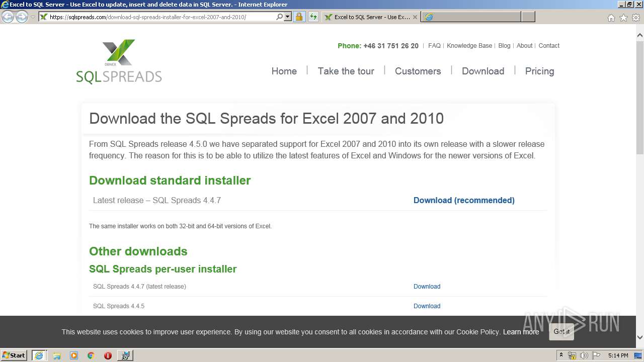Open the network tray icon
The width and height of the screenshot is (644, 362).
click(x=572, y=355)
